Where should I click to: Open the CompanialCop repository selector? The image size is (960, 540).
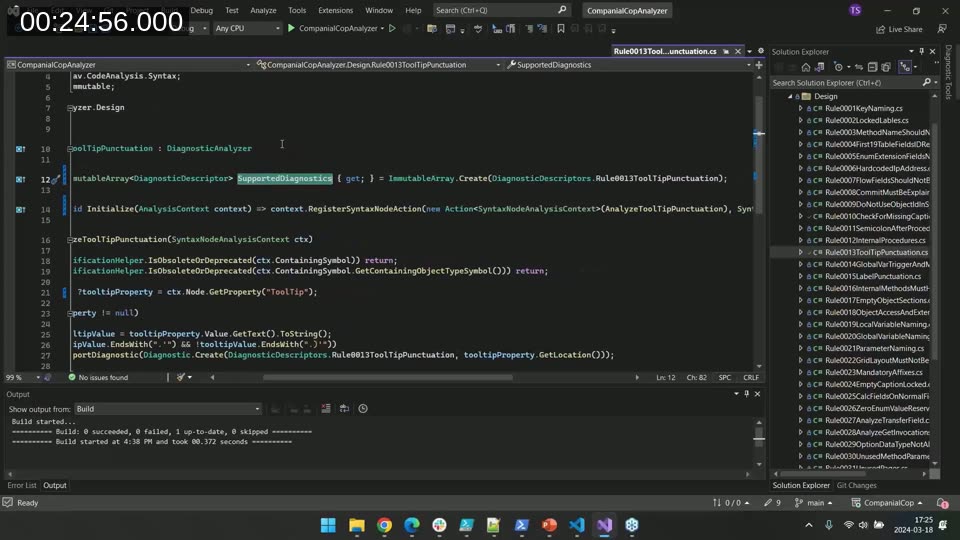pyautogui.click(x=887, y=503)
